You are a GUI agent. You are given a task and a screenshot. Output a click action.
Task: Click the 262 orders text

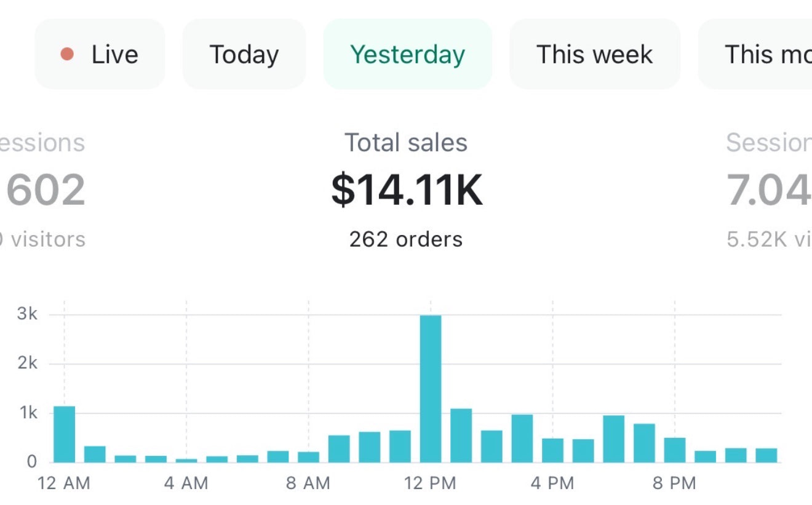tap(406, 239)
